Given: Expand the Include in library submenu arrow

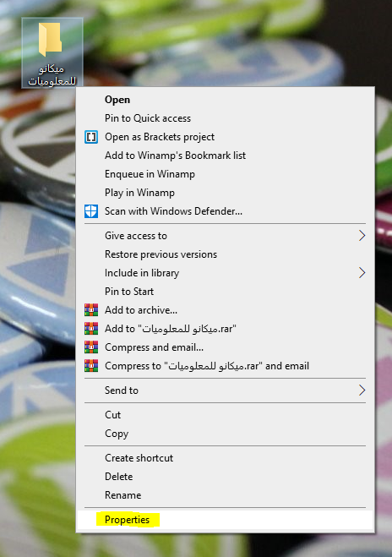Looking at the screenshot, I should click(362, 273).
